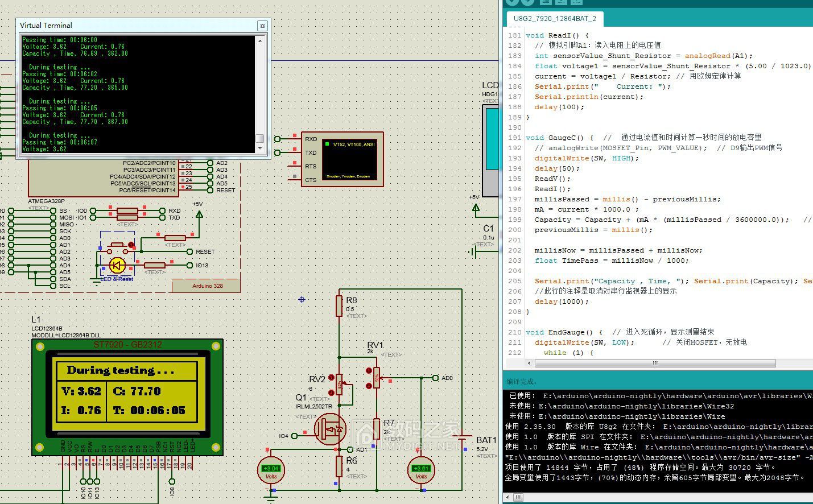Click the +5V power terminal above RESET

point(199,214)
